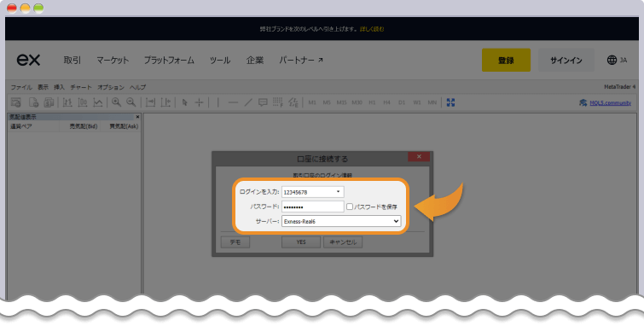Click the zoom in magnifier icon

(x=116, y=102)
